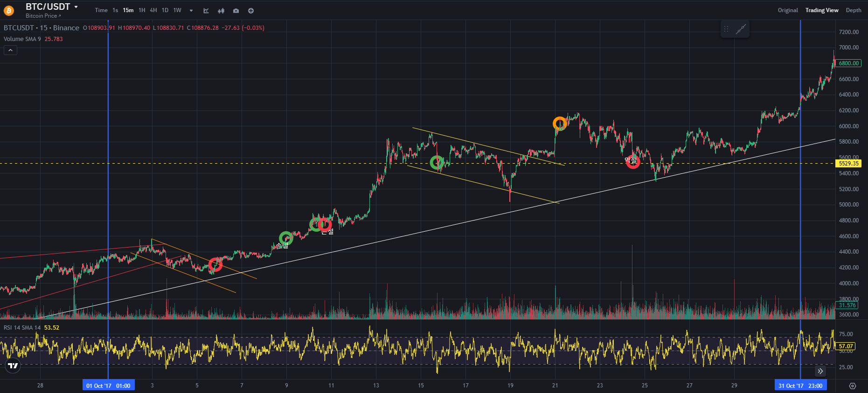Jump to latest bar with double-arrow button

[x=820, y=371]
